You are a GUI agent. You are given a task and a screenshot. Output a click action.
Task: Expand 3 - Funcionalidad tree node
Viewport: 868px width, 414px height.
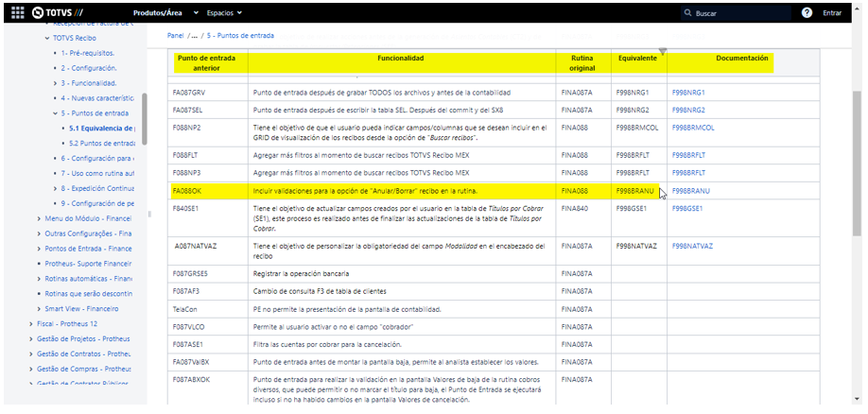56,83
